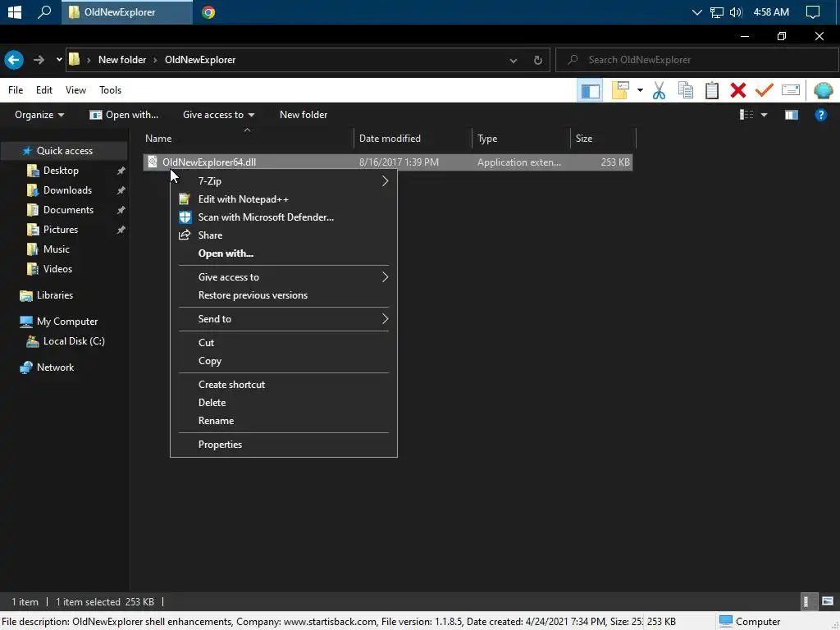Open Network in navigation pane
Image resolution: width=840 pixels, height=630 pixels.
click(55, 367)
